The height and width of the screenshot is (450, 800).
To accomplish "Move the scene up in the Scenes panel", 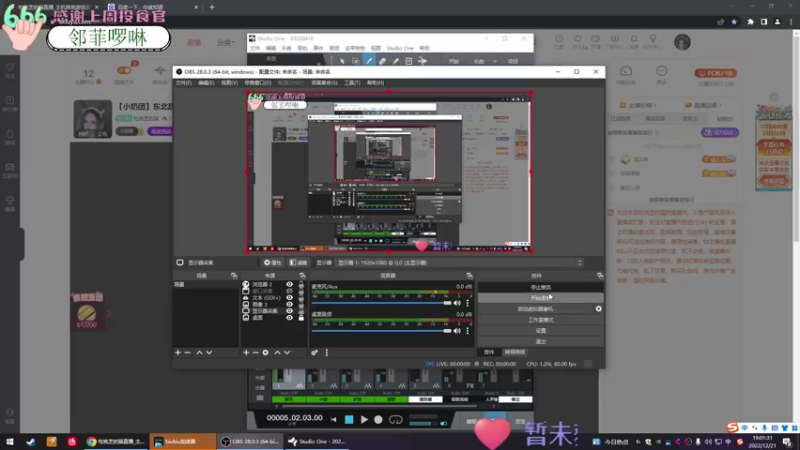I will [199, 353].
